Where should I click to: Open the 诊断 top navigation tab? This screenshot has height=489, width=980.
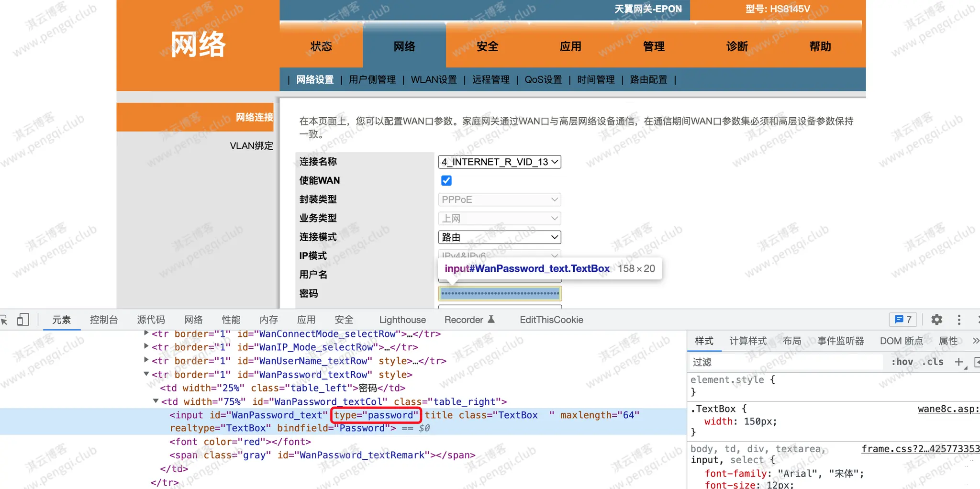737,46
